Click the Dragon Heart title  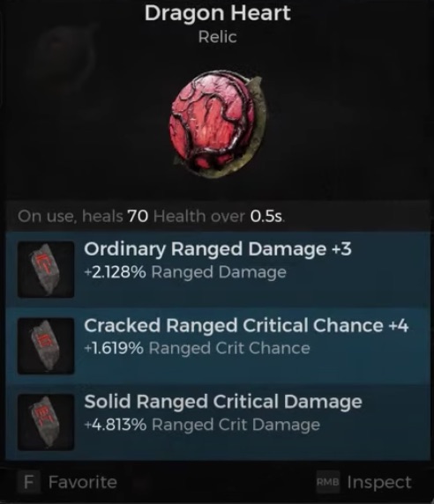(x=218, y=14)
